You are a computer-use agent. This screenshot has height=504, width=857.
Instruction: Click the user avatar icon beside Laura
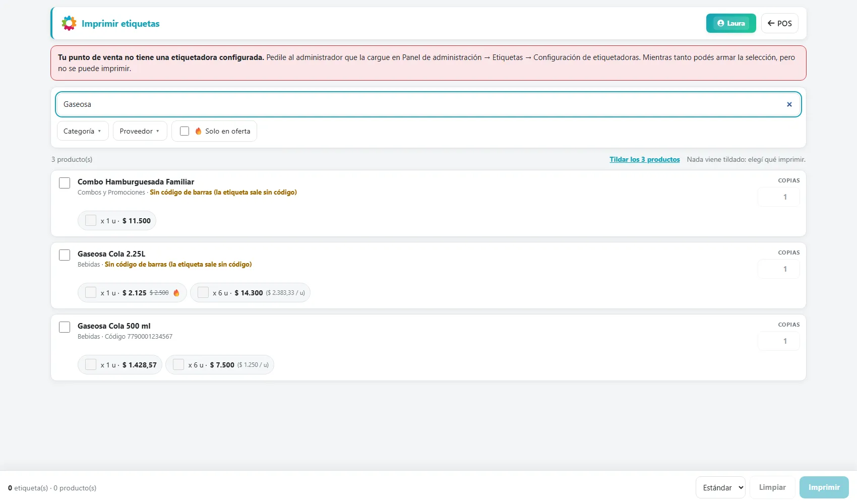[721, 23]
